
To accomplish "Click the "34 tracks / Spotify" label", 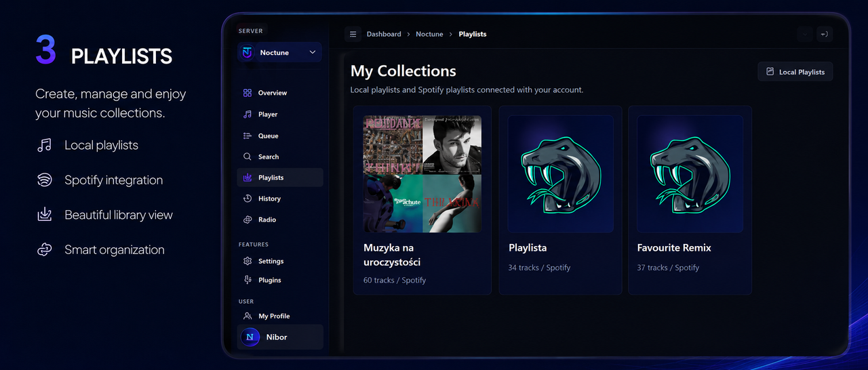I will tap(539, 268).
